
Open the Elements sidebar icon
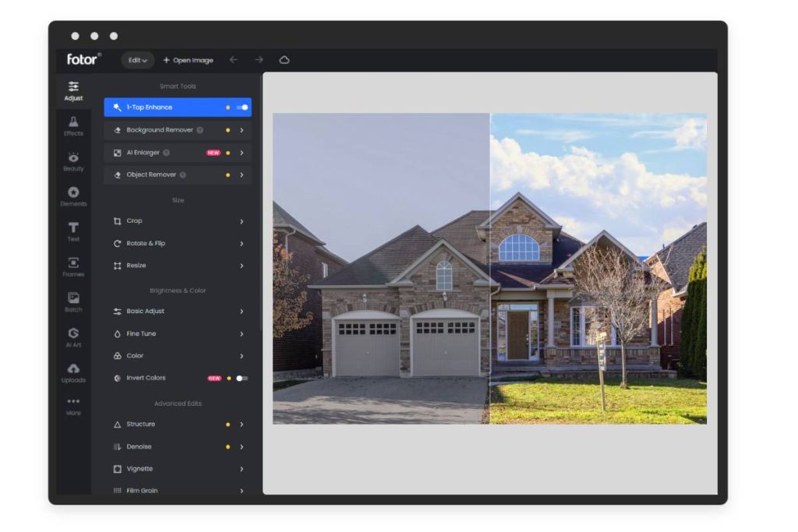[73, 196]
